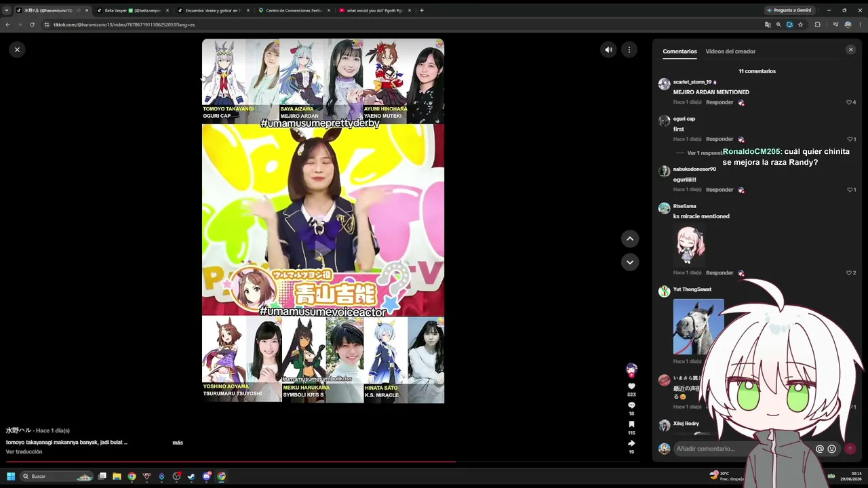Like the video with the heart icon
Viewport: 868px width, 488px height.
pos(631,386)
